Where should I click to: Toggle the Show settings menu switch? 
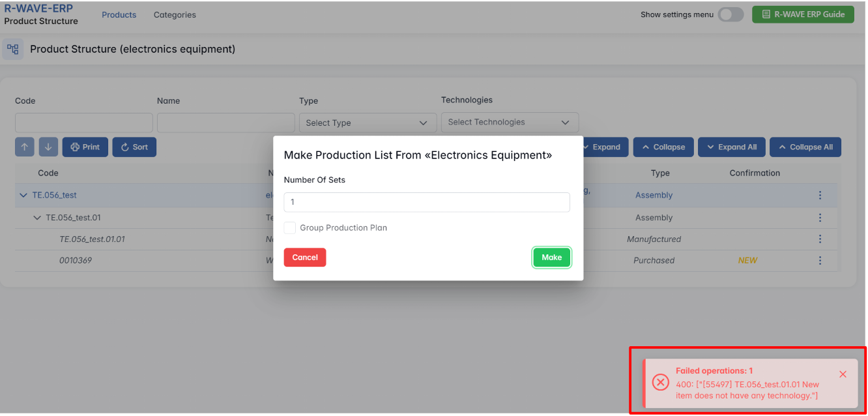tap(731, 14)
